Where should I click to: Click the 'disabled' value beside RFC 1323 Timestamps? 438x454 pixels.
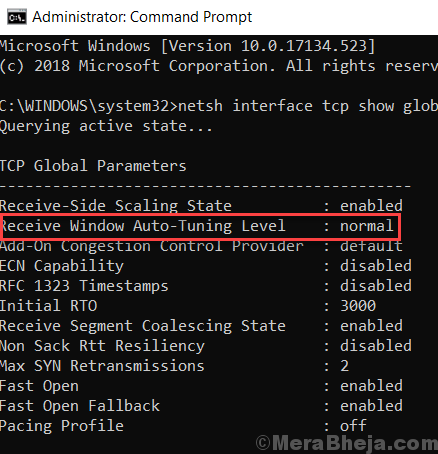(376, 286)
